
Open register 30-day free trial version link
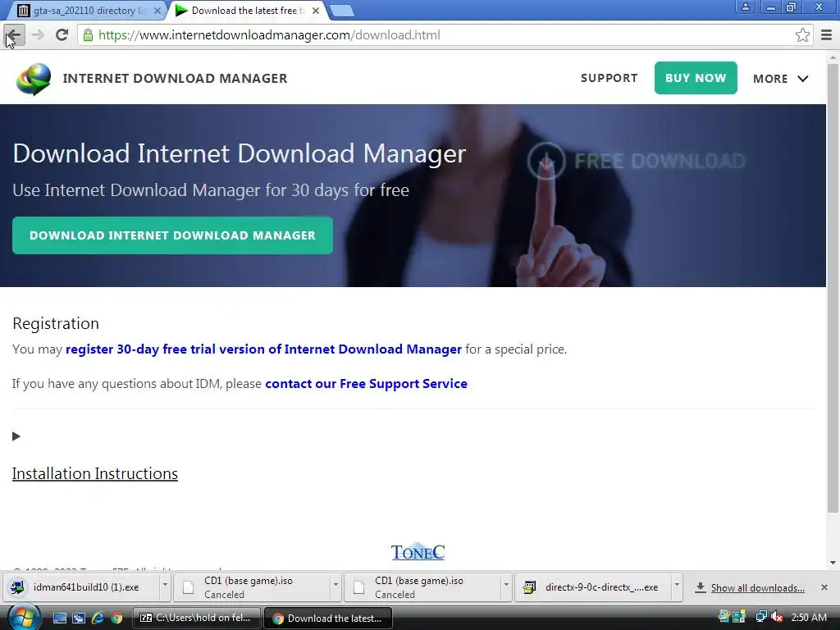pyautogui.click(x=263, y=349)
